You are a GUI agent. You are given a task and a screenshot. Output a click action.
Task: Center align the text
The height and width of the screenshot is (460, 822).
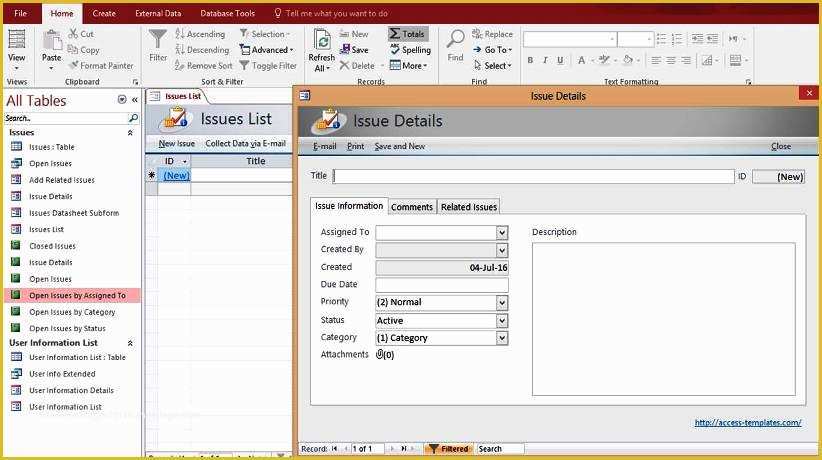[670, 60]
